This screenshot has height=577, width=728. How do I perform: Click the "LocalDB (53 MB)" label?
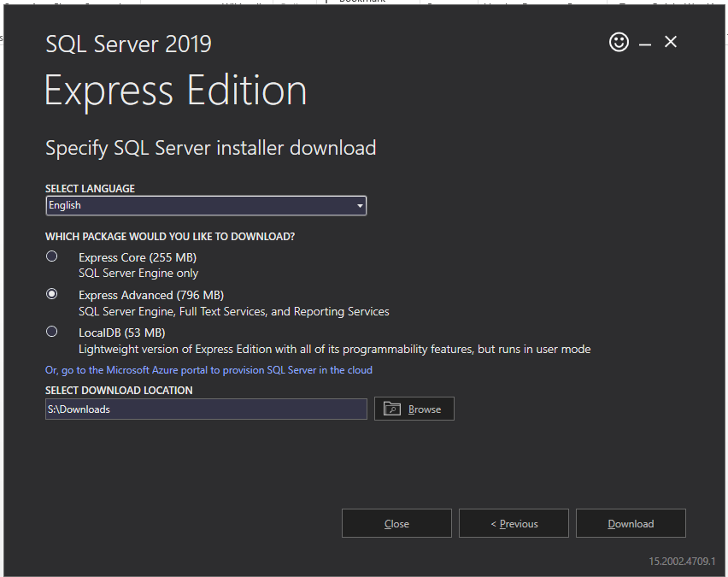click(121, 333)
